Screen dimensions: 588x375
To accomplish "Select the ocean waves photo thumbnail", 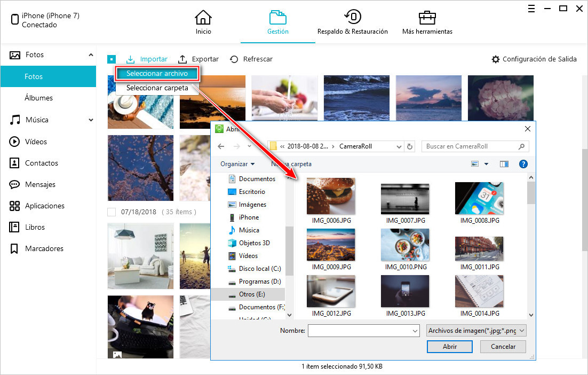I will pos(356,98).
